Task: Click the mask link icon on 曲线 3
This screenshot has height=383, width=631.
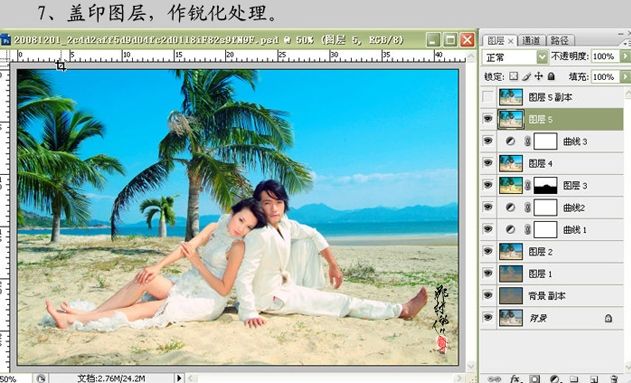Action: [528, 141]
